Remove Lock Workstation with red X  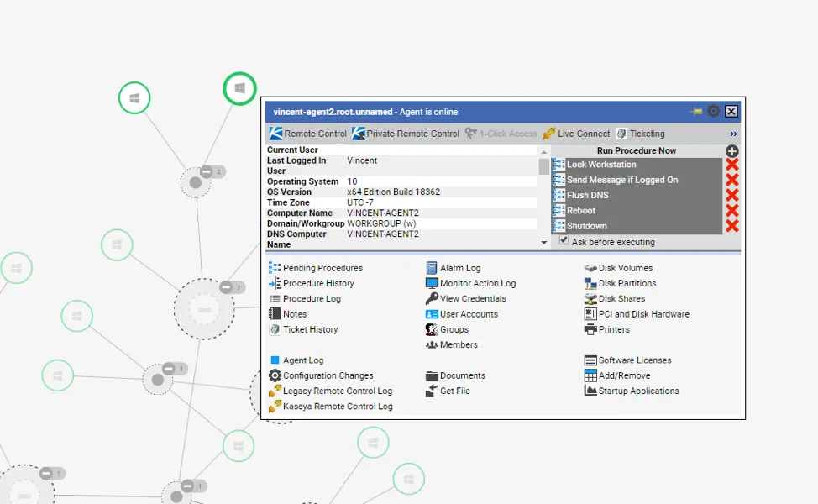click(731, 165)
